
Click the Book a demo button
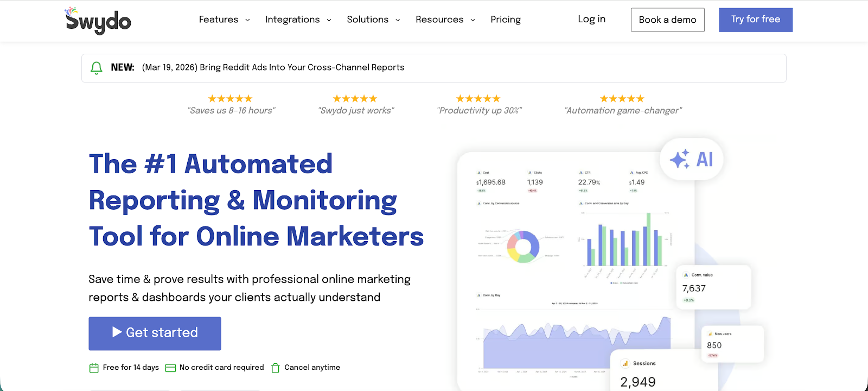click(x=668, y=20)
